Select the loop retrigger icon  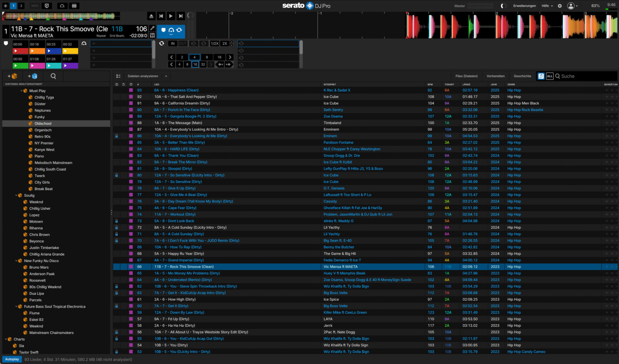click(x=194, y=43)
